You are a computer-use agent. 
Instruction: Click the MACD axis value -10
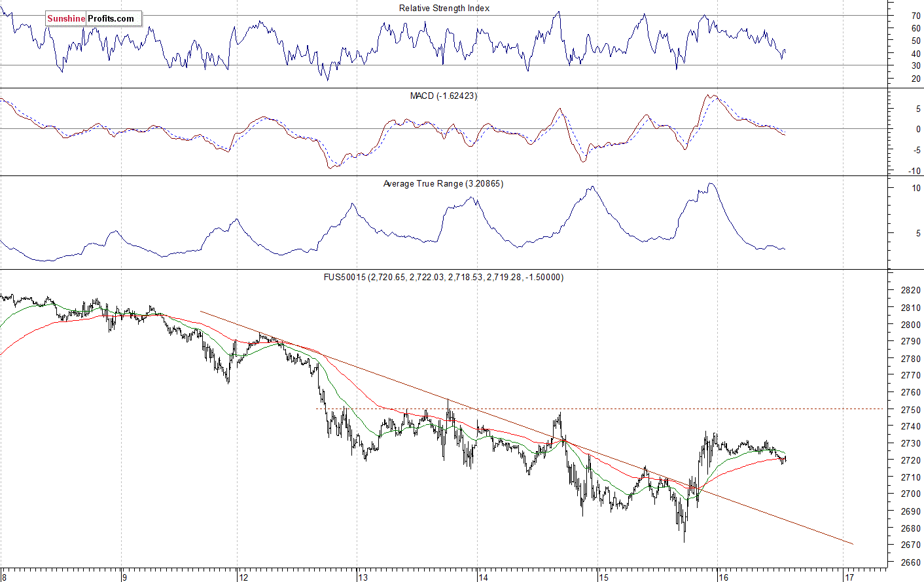[914, 172]
